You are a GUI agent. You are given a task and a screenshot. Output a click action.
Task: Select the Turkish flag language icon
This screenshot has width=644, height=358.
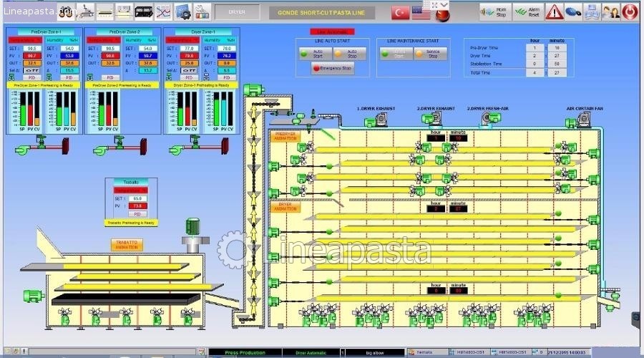click(402, 12)
